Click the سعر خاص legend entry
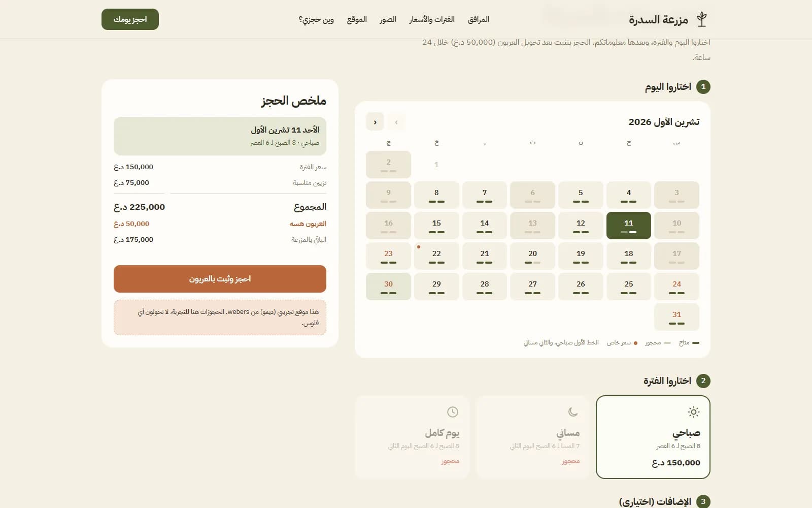Image resolution: width=812 pixels, height=508 pixels. 622,343
